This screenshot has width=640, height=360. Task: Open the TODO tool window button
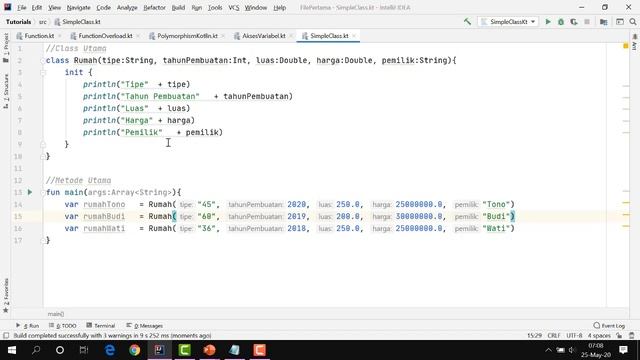click(x=63, y=326)
